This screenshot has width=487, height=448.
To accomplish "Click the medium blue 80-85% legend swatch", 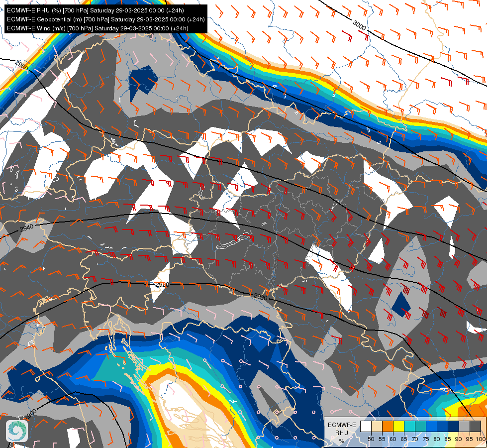I will [442, 426].
